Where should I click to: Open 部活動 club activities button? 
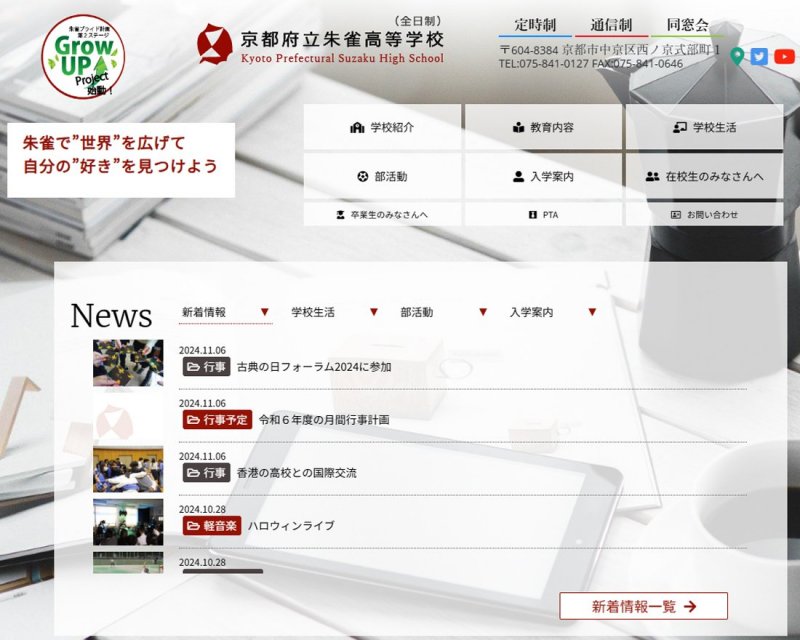(382, 177)
